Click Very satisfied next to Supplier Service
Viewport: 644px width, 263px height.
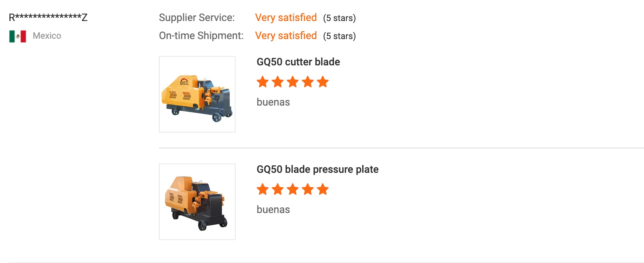tap(286, 18)
